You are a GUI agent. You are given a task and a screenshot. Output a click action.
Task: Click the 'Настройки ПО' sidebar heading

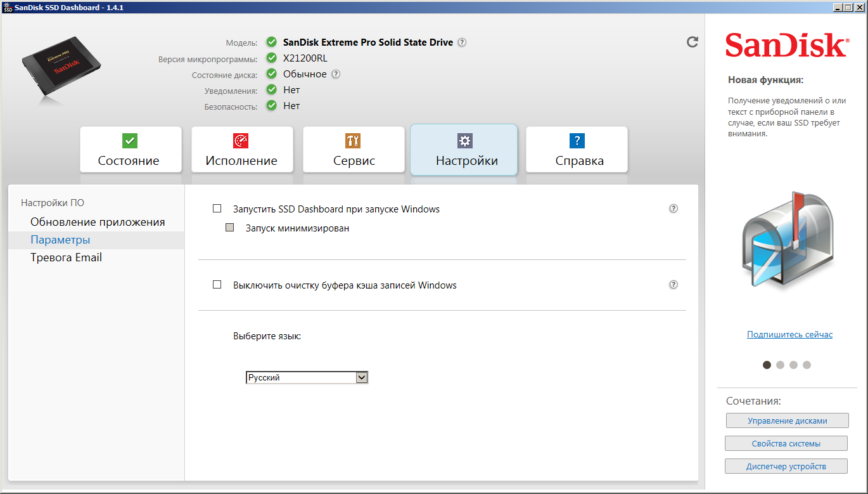[x=53, y=203]
